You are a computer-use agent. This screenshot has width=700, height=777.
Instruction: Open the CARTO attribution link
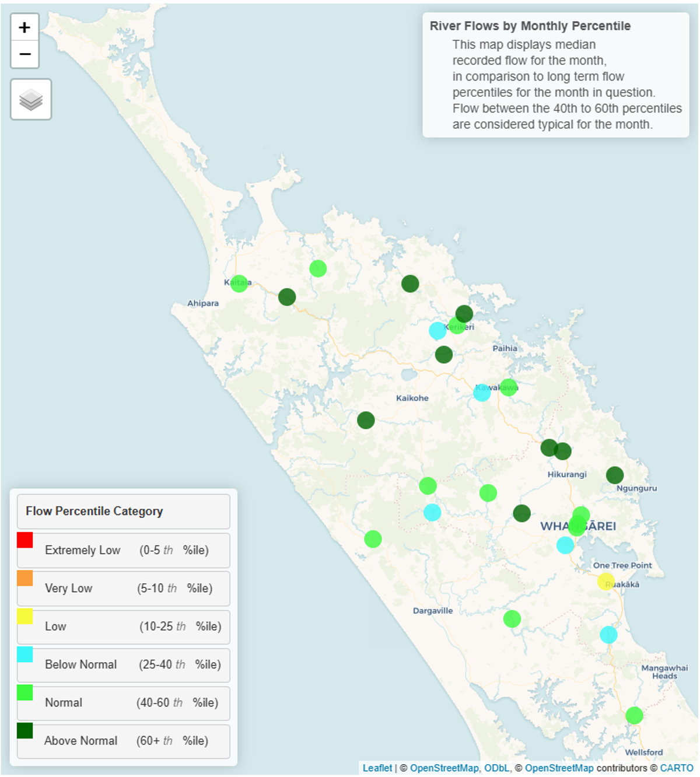coord(677,768)
